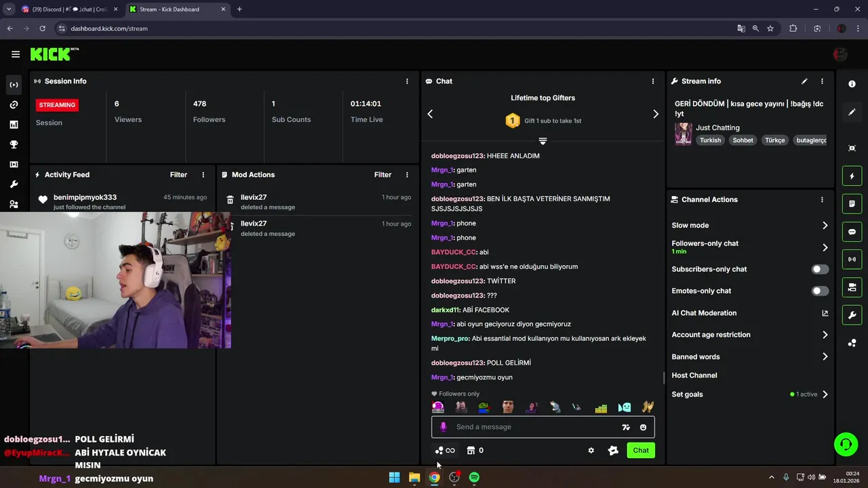
Task: Open Session Info three-dot menu
Action: pyautogui.click(x=407, y=81)
